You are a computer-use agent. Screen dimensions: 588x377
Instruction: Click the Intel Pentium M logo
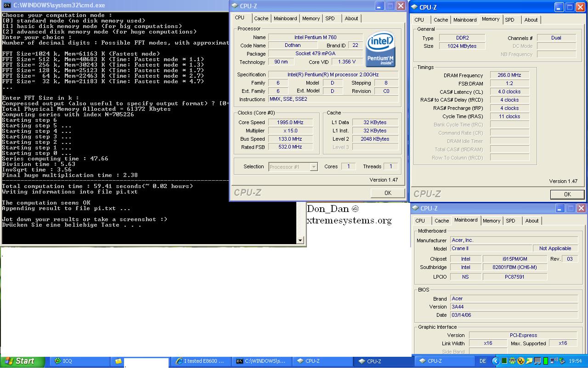point(380,49)
